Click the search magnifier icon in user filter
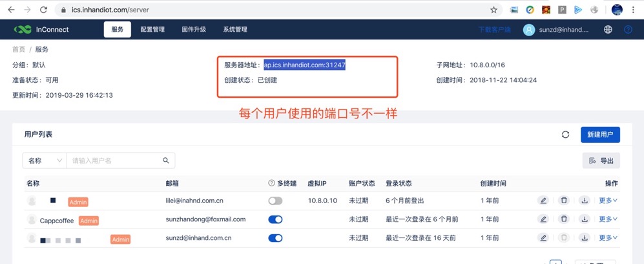This screenshot has height=264, width=644. pyautogui.click(x=166, y=160)
